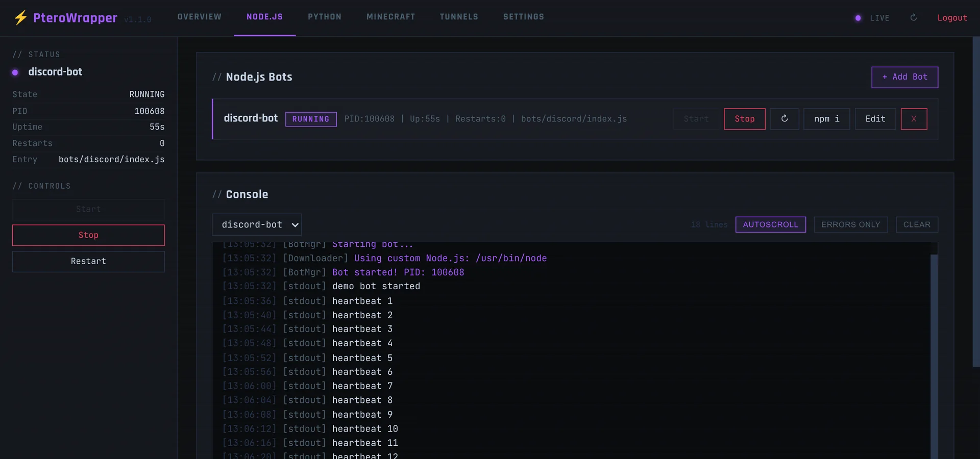Click the bots/discord/index.js entry value in the sidebar
980x459 pixels.
(111, 160)
